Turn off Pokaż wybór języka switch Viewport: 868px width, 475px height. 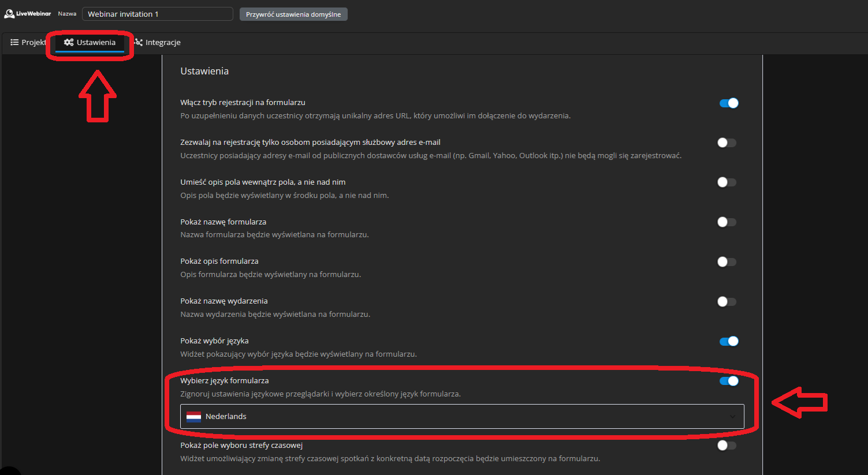click(x=728, y=342)
